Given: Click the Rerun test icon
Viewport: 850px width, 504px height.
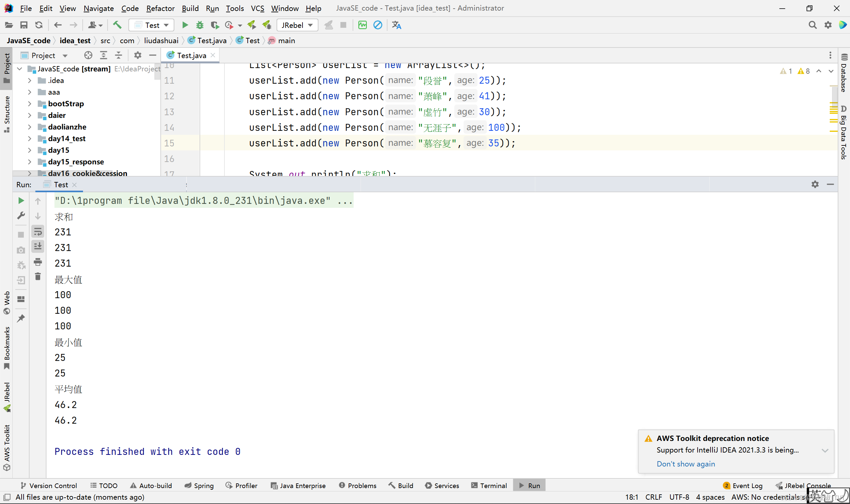Looking at the screenshot, I should tap(21, 200).
